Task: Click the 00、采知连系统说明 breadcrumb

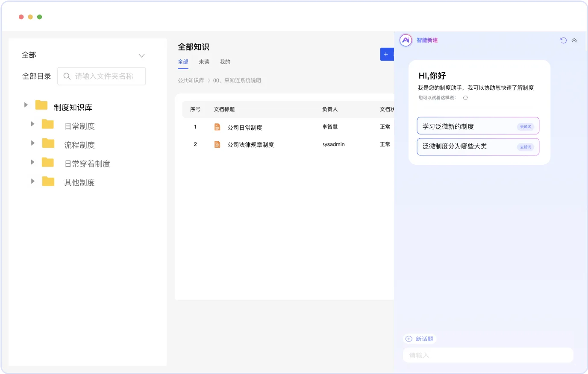Action: (x=237, y=80)
